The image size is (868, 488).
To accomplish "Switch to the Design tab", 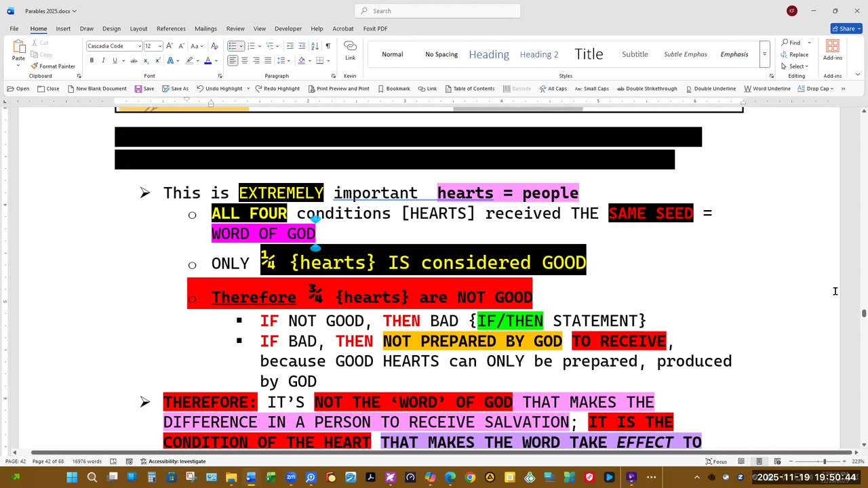I will coord(111,28).
